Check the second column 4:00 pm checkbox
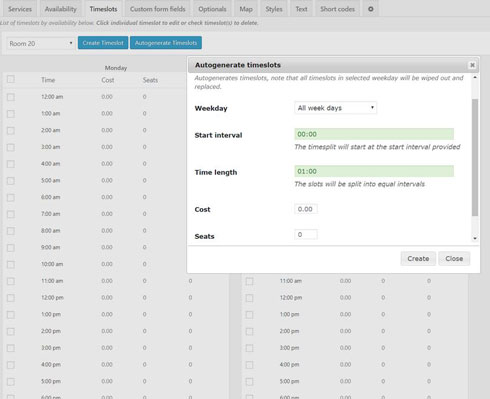Viewport: 490px width, 399px height. [249, 365]
